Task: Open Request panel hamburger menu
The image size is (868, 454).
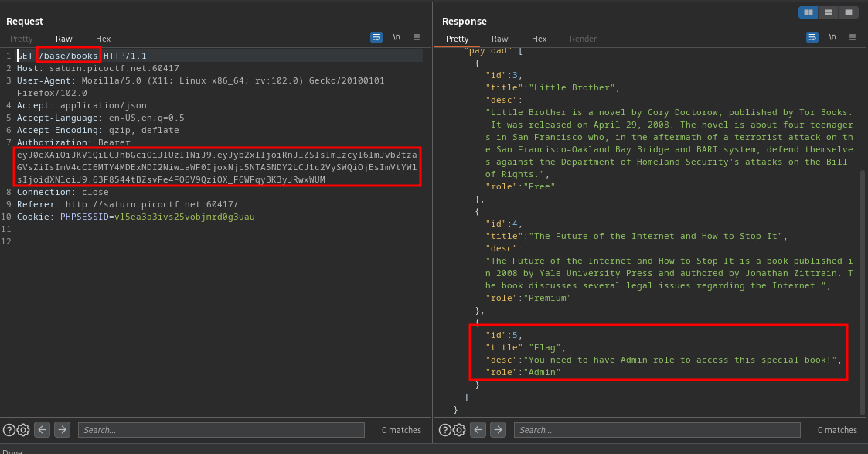Action: (417, 37)
